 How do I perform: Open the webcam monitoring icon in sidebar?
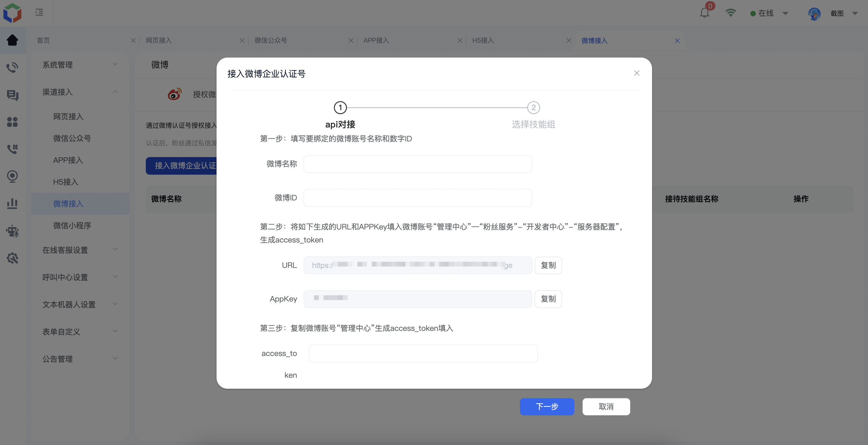[12, 176]
